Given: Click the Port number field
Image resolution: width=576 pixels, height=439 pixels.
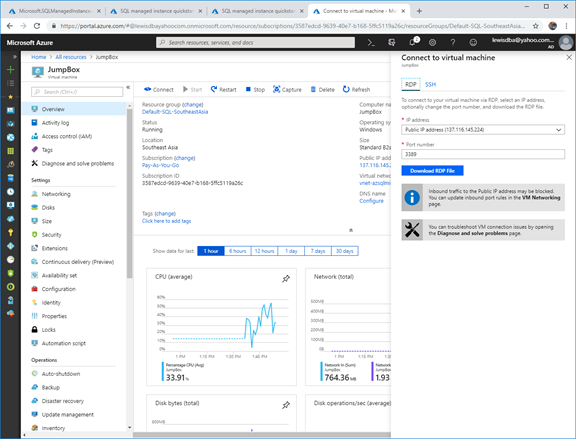Looking at the screenshot, I should click(483, 154).
